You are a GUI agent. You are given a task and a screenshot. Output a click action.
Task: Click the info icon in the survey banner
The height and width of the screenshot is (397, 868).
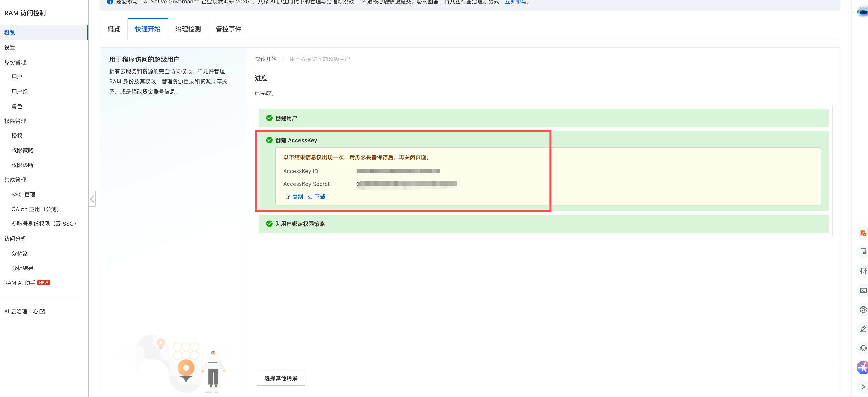110,2
